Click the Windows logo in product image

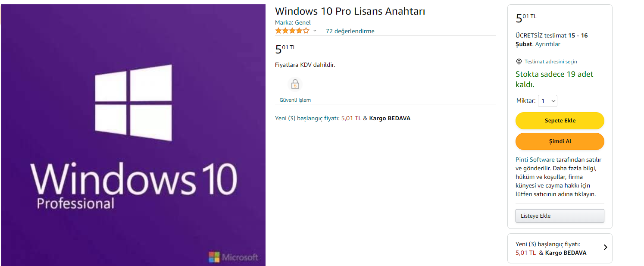[133, 103]
